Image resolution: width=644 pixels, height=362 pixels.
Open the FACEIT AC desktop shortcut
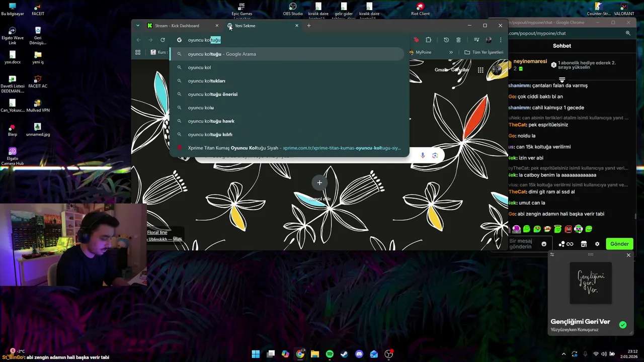tap(38, 81)
